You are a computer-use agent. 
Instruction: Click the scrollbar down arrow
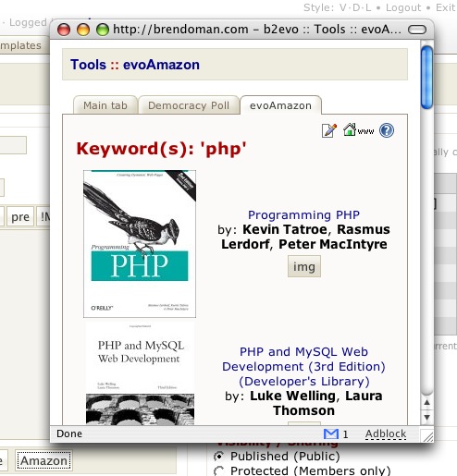coord(426,417)
